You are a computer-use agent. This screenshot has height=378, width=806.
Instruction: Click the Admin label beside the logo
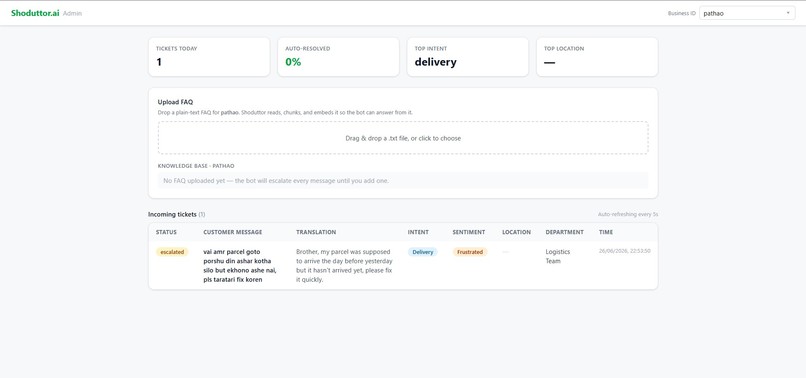[72, 13]
